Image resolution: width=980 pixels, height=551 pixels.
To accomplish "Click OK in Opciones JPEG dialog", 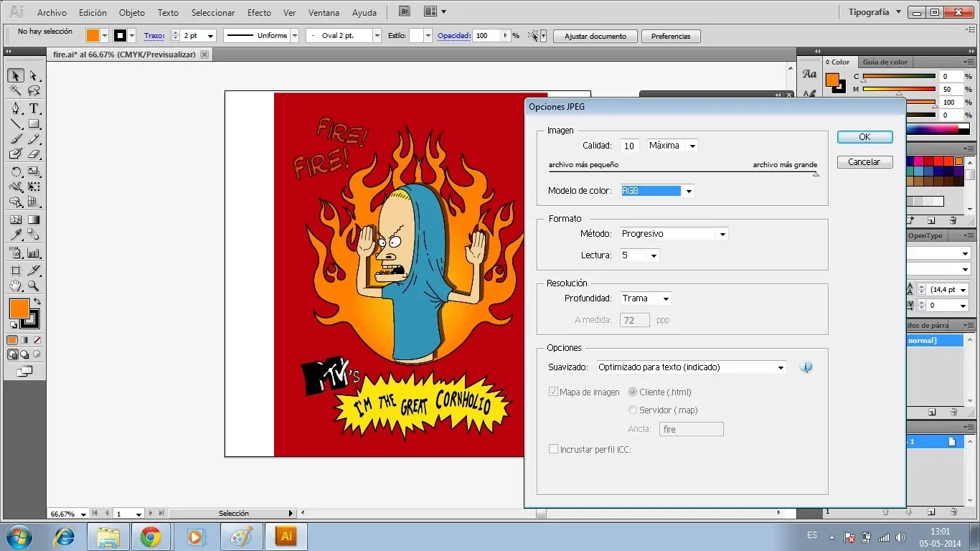I will click(864, 137).
